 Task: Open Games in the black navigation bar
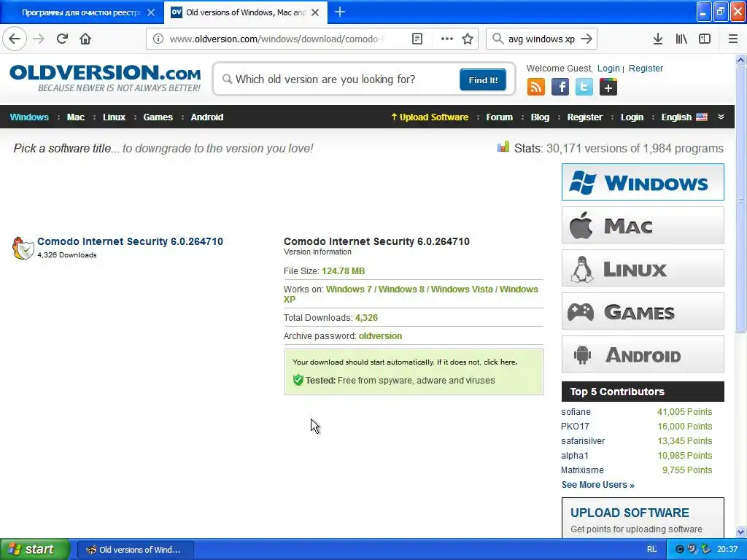click(x=158, y=117)
